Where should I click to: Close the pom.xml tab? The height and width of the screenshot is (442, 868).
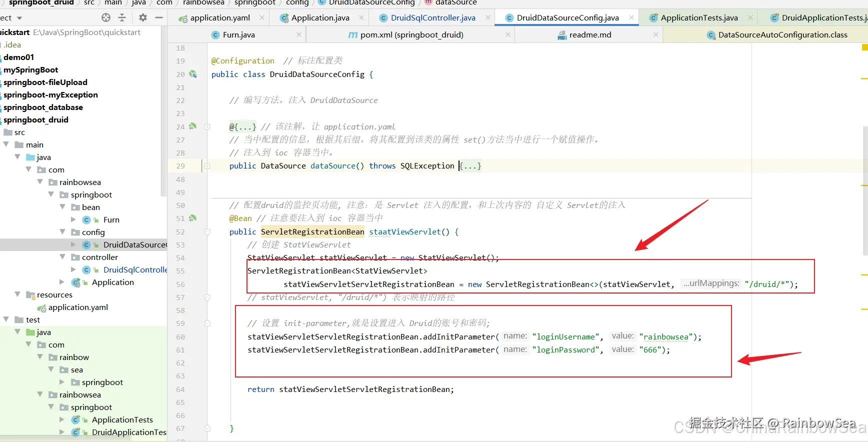[x=507, y=34]
